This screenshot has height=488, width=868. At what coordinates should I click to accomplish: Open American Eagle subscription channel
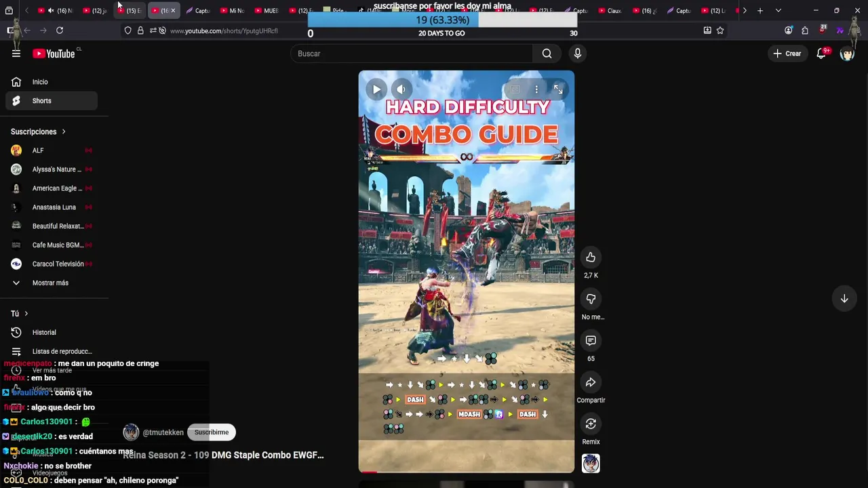click(52, 188)
